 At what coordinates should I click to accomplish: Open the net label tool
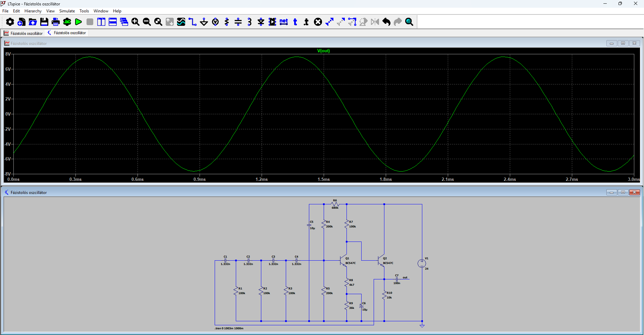click(284, 22)
